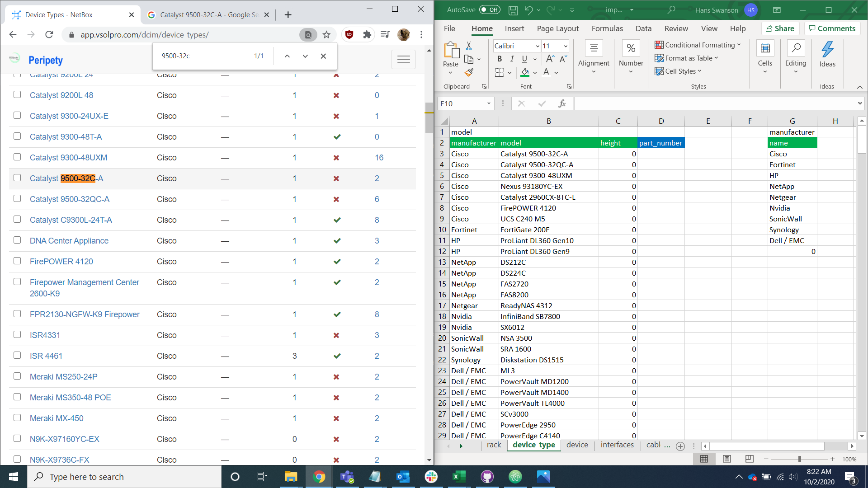Expand Conditional Formatting menu
Image resolution: width=868 pixels, height=488 pixels.
pos(698,45)
